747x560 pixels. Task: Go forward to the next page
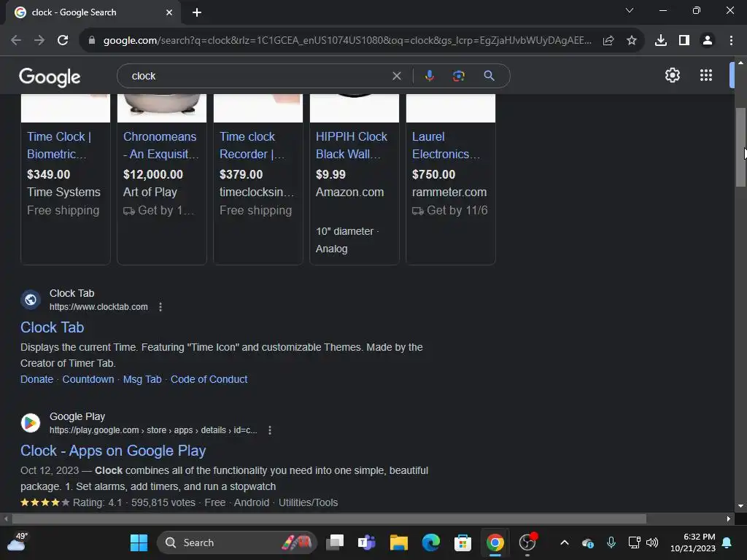[x=39, y=41]
